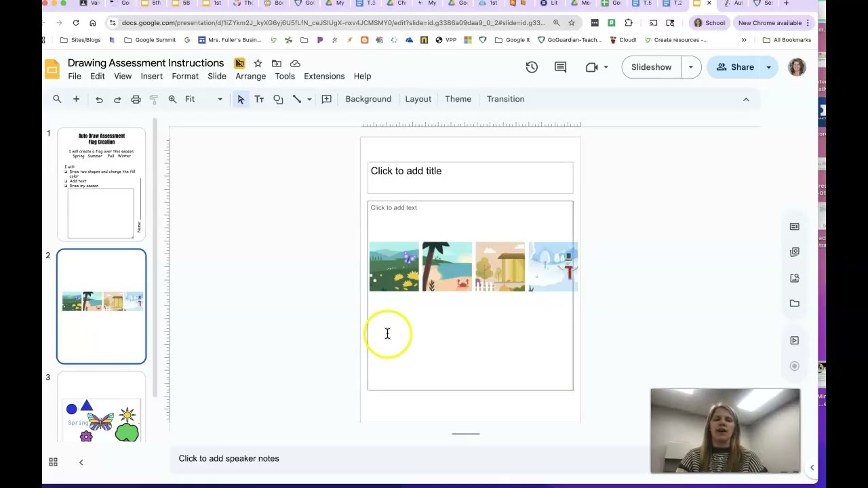Insert a shape
Image resolution: width=868 pixels, height=488 pixels.
coord(278,99)
